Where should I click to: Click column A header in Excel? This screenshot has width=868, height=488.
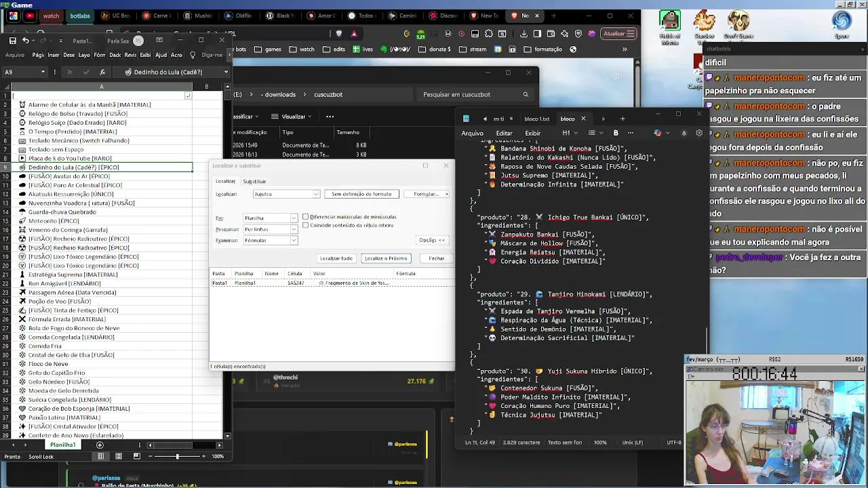(x=102, y=87)
